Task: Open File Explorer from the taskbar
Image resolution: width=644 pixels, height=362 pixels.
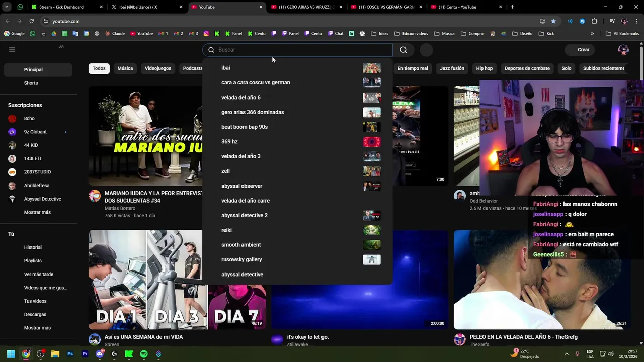Action: coord(55,354)
